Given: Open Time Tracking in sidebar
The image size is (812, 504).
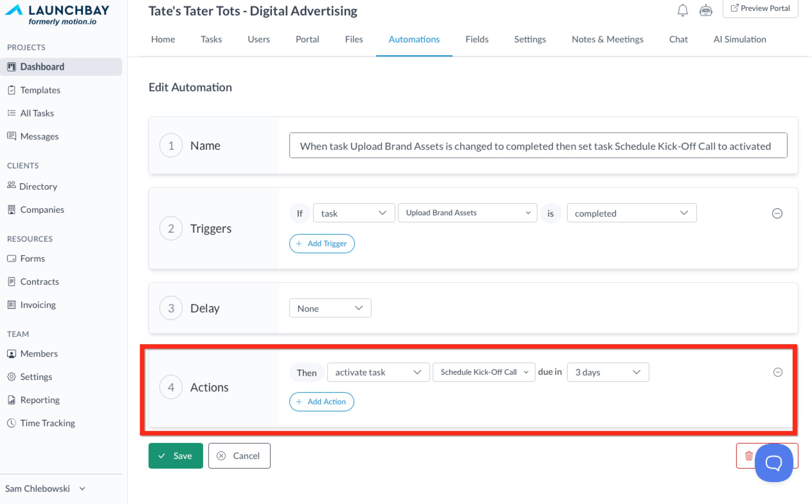Looking at the screenshot, I should [47, 423].
